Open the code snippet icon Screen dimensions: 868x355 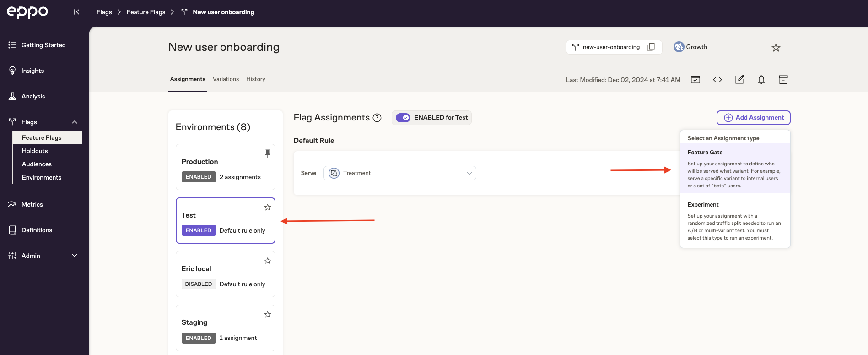(717, 80)
